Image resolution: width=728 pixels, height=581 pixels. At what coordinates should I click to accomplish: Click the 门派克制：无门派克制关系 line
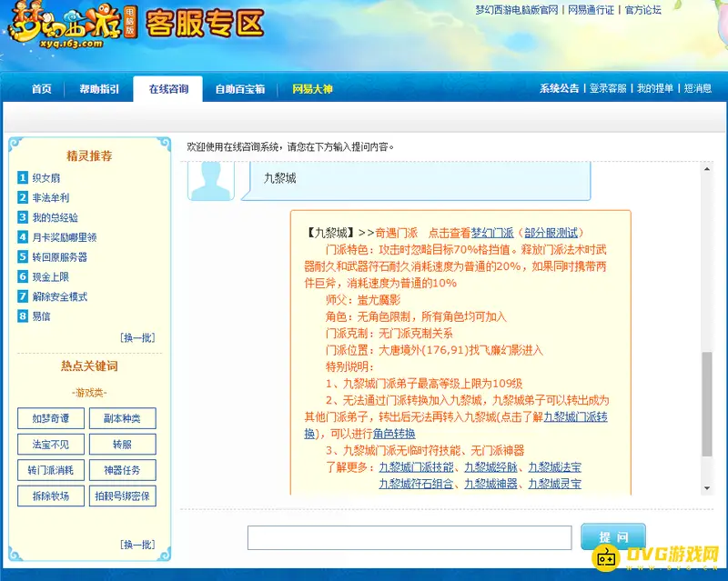tap(389, 333)
